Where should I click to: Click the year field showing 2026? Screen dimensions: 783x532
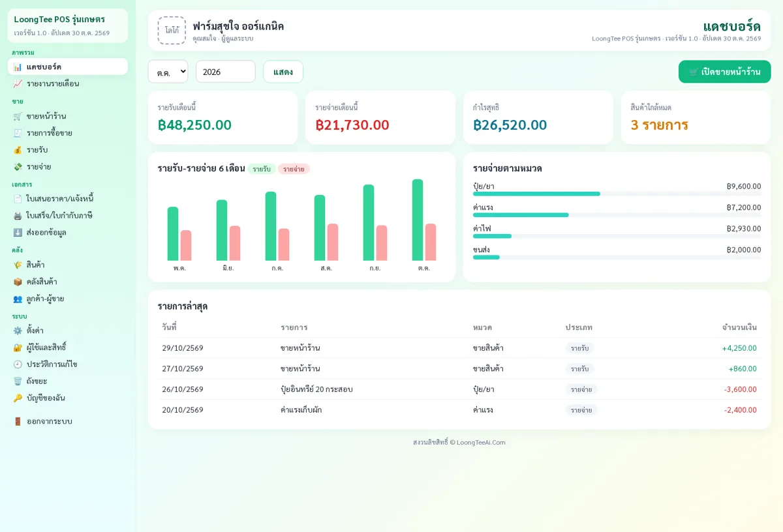(226, 72)
